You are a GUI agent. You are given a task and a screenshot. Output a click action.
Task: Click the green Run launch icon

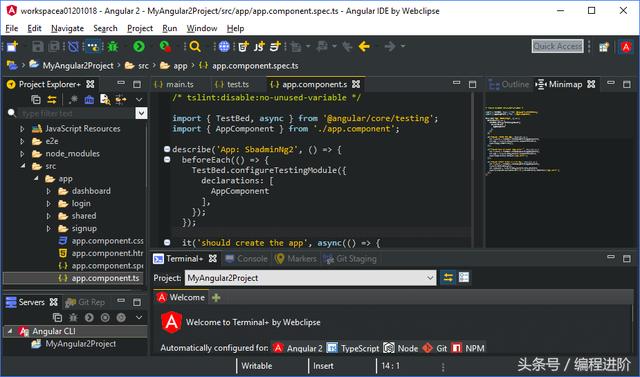[x=139, y=47]
